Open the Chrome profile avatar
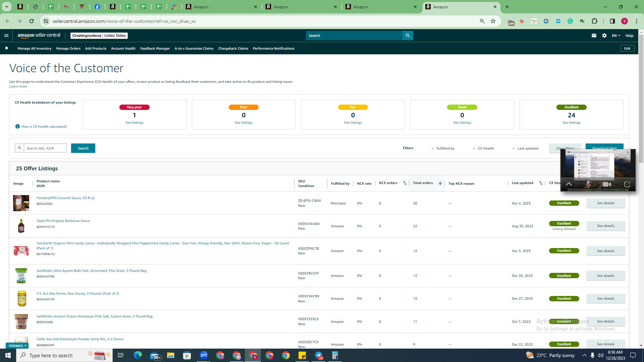The width and height of the screenshot is (644, 362). pos(625,21)
